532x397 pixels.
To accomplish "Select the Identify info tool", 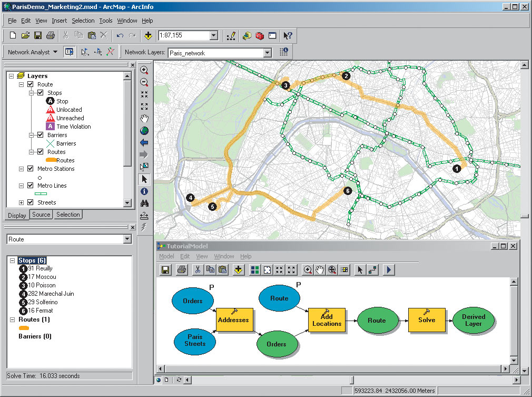I will 144,191.
